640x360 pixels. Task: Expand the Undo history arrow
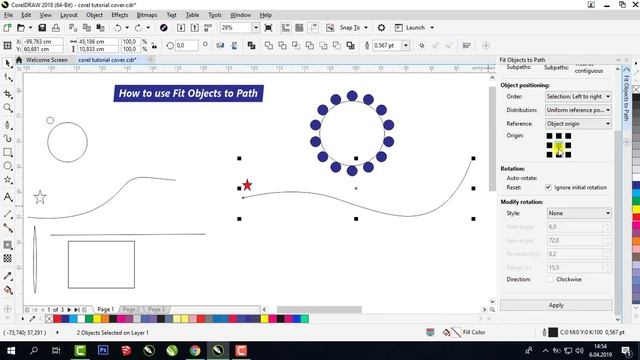pyautogui.click(x=127, y=28)
